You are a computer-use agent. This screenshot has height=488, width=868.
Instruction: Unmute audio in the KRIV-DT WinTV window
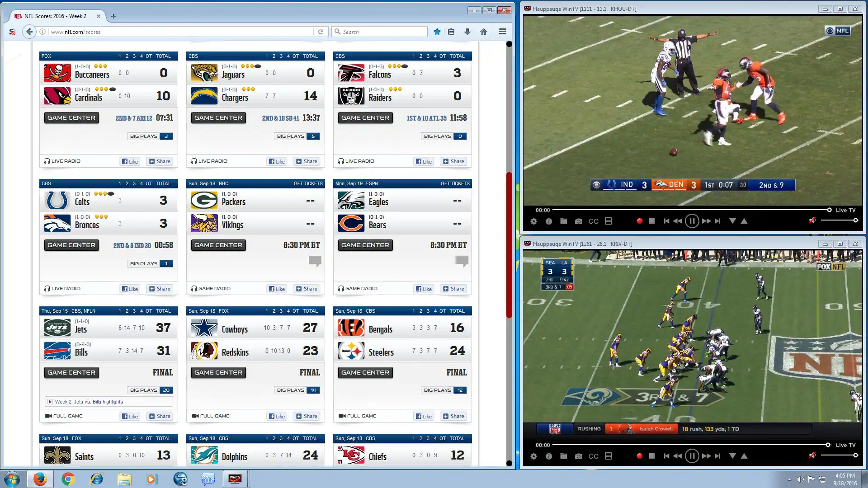(x=812, y=455)
